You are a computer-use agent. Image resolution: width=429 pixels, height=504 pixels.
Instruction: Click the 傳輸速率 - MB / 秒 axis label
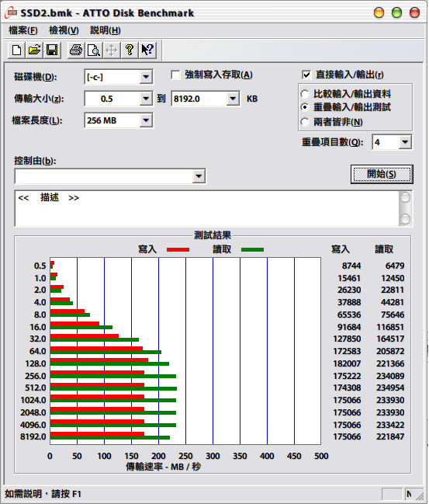163,467
